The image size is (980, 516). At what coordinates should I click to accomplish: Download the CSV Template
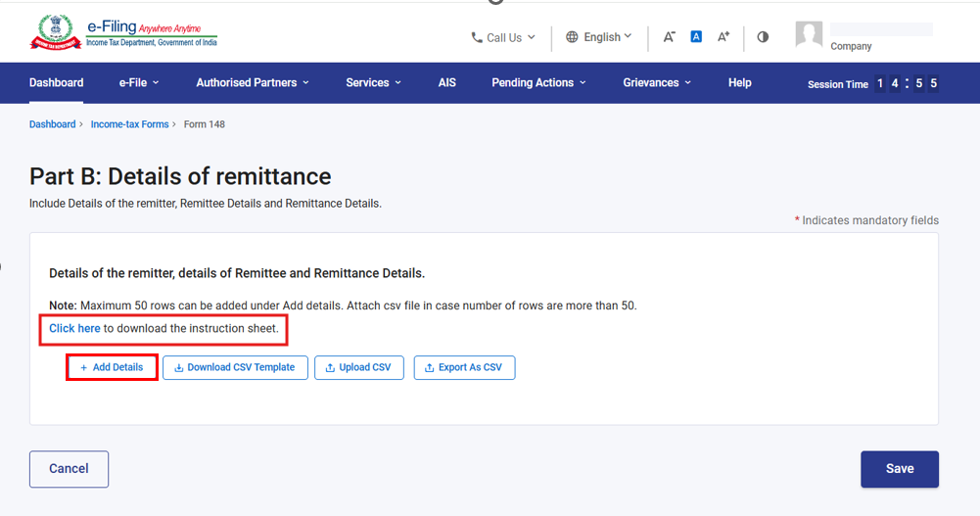pyautogui.click(x=235, y=367)
